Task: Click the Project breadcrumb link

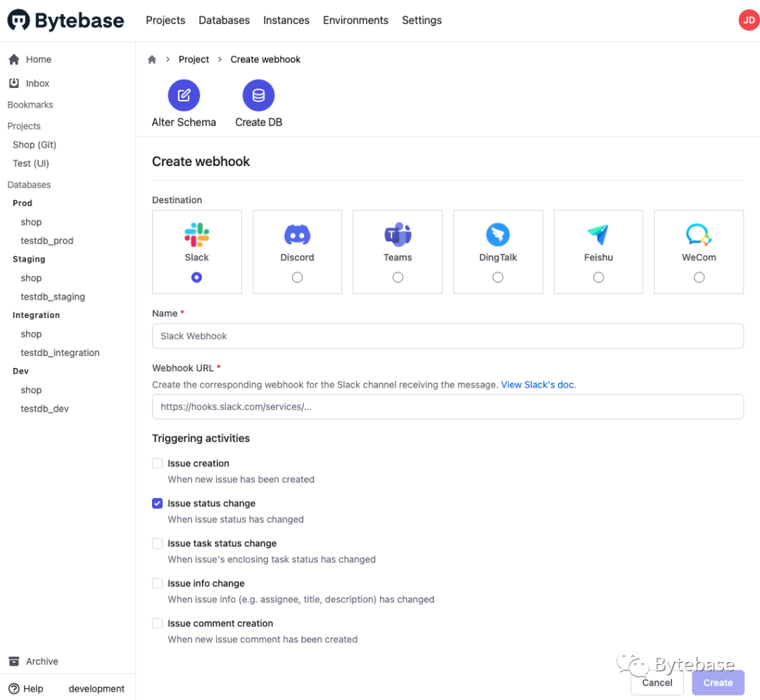Action: (194, 59)
